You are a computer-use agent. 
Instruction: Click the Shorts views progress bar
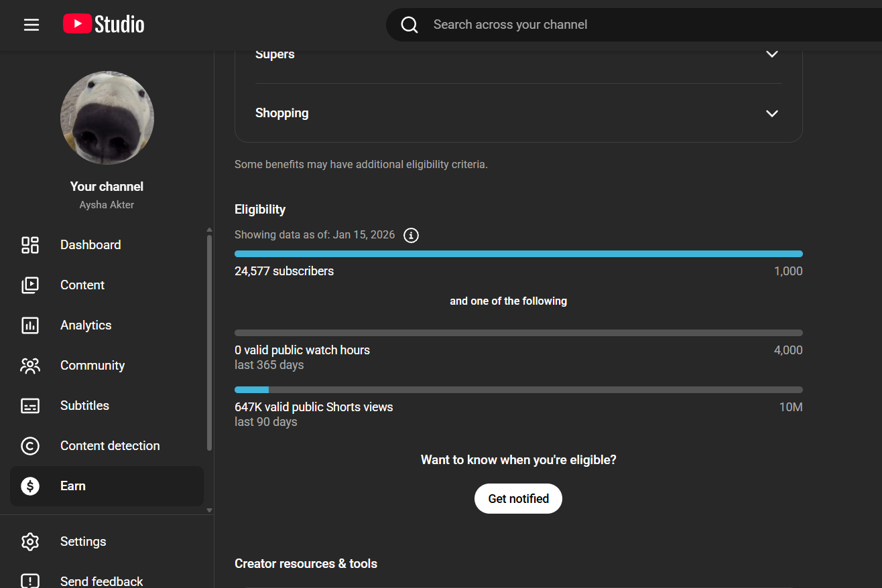[x=518, y=390]
